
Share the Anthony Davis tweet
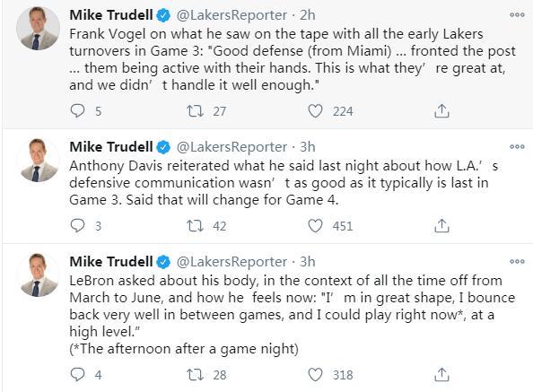pos(441,225)
